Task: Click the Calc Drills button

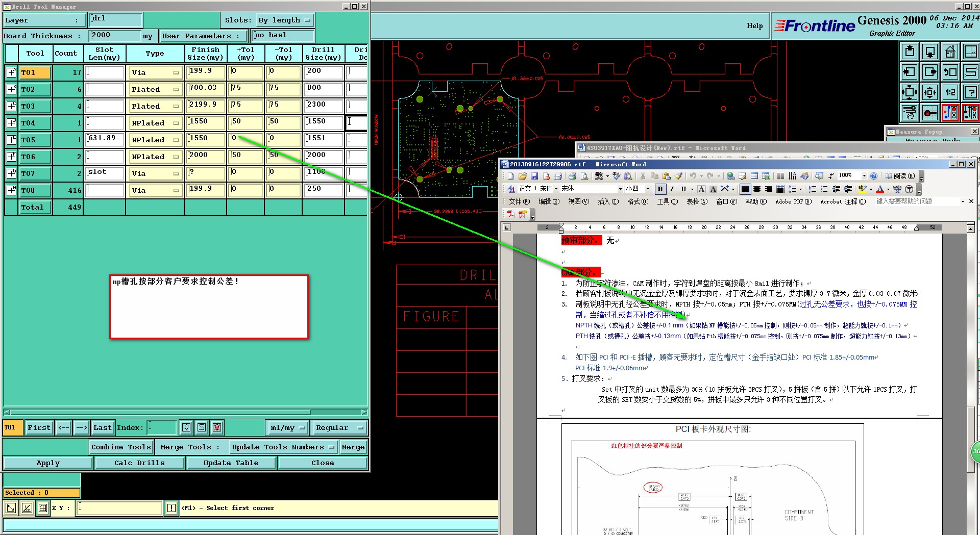Action: 139,463
